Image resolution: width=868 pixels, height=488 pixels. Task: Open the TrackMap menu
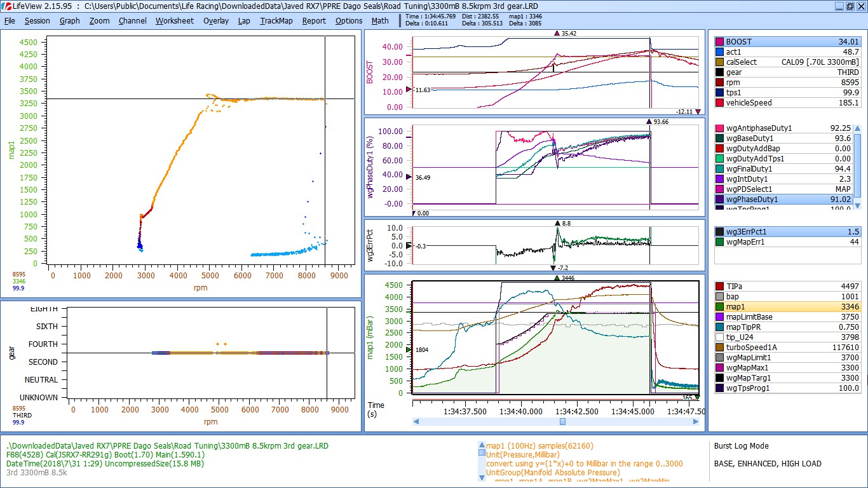[276, 20]
